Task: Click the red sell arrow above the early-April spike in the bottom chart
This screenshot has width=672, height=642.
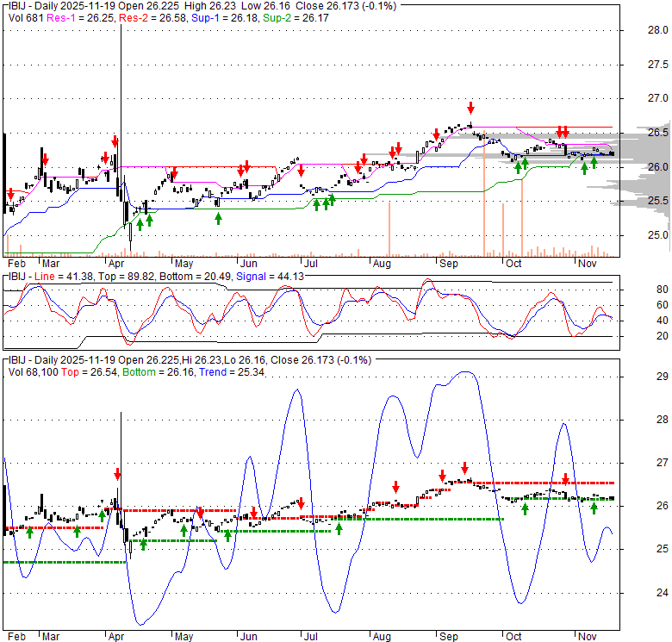Action: tap(117, 474)
